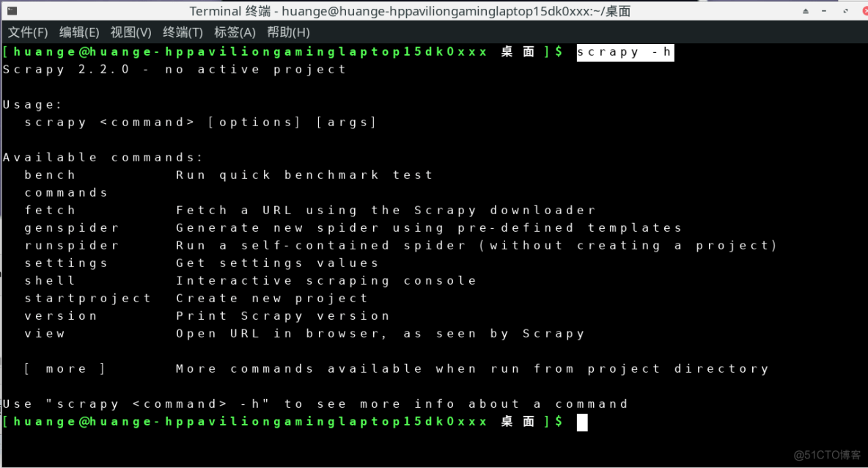Click the 'version' command name

(x=61, y=316)
